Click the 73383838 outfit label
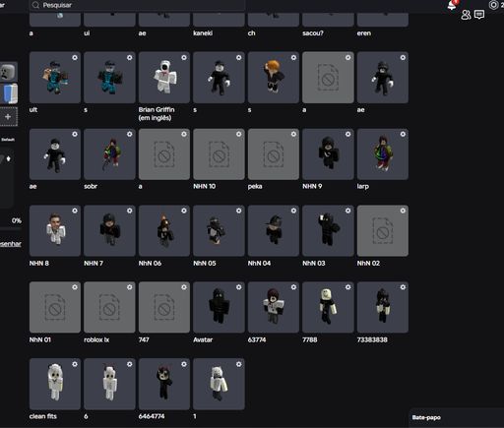The width and height of the screenshot is (504, 428). [x=372, y=339]
